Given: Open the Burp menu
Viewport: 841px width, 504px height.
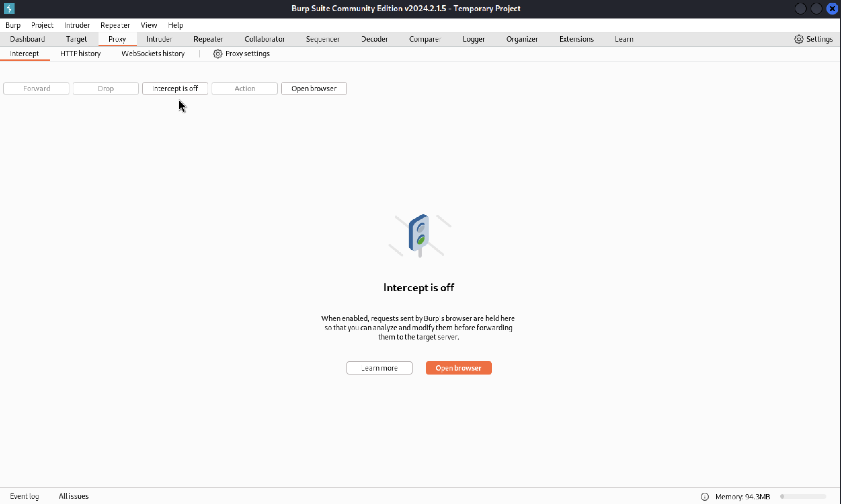Looking at the screenshot, I should click(13, 25).
